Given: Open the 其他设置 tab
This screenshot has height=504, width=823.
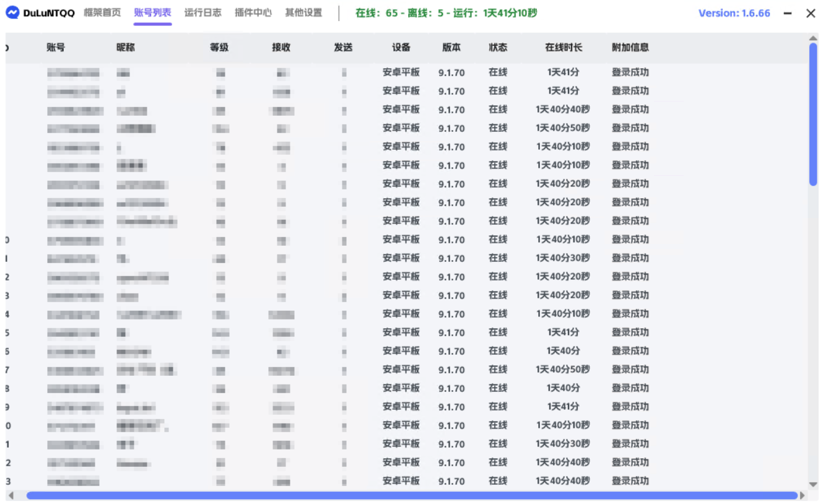Looking at the screenshot, I should tap(303, 11).
